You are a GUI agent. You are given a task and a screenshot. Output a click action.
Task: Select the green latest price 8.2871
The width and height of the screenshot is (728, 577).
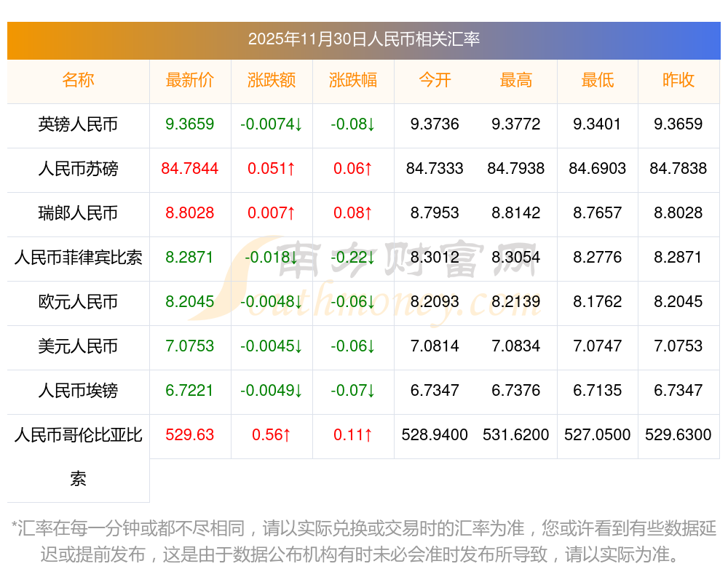tap(189, 257)
